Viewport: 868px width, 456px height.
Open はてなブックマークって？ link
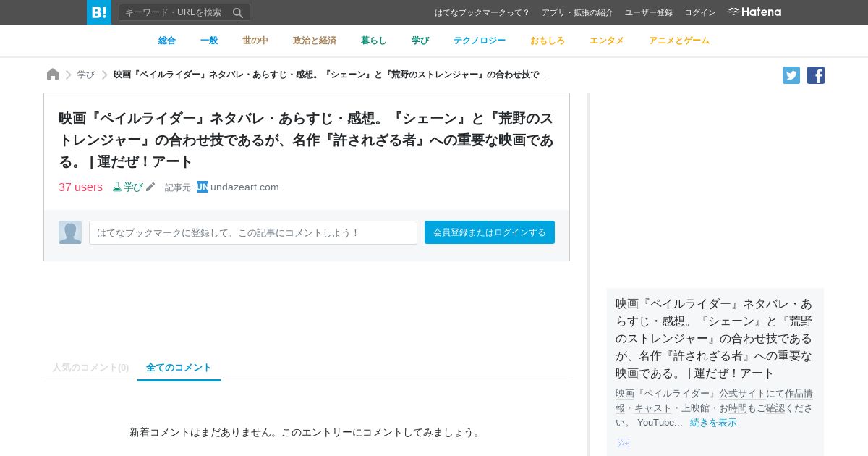482,12
